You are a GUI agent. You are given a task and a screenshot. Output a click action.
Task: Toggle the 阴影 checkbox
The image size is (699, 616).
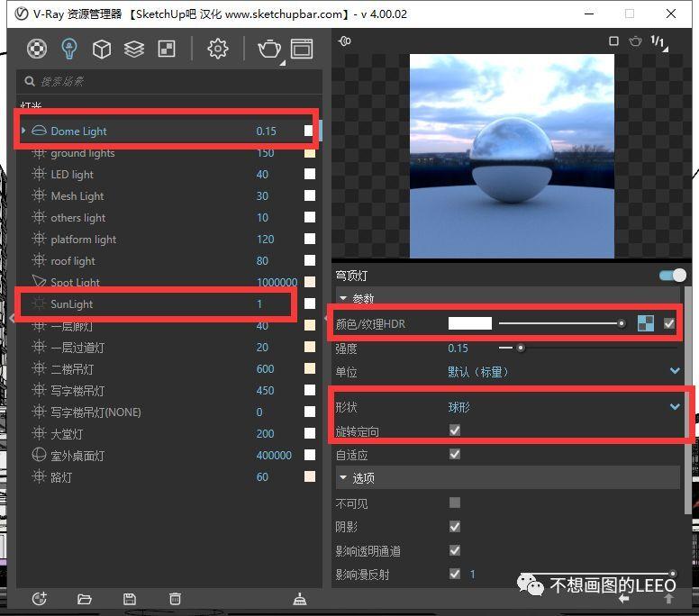(x=455, y=527)
